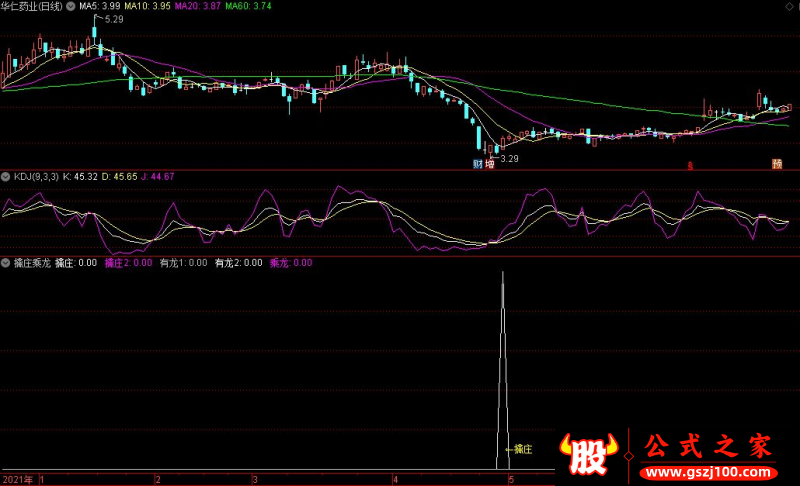Toggle the MA5 moving average label

coord(100,6)
